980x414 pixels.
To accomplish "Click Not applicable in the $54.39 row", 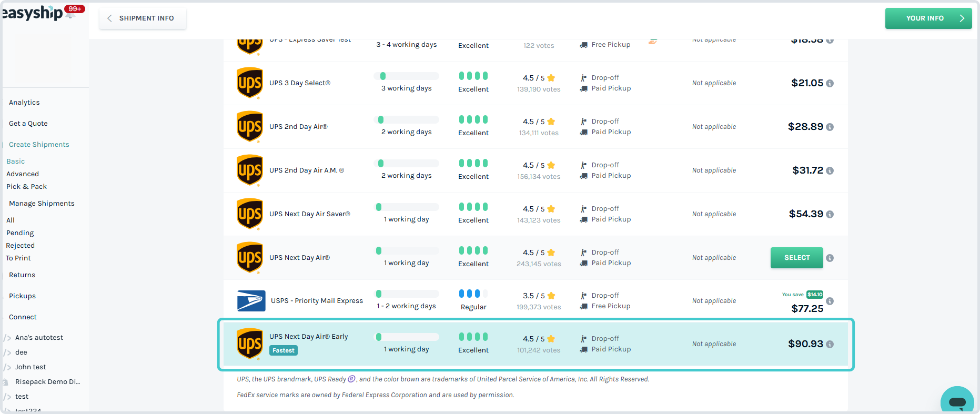I will tap(714, 214).
